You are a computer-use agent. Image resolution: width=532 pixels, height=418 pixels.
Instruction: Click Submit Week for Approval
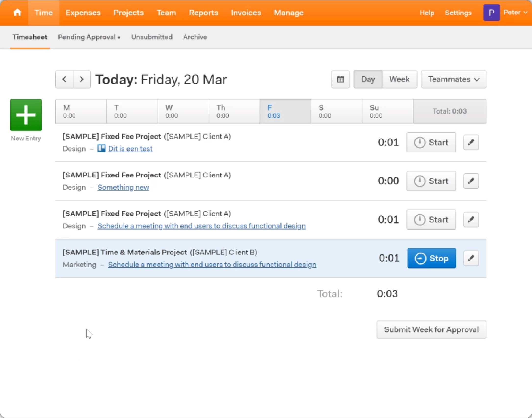[431, 329]
